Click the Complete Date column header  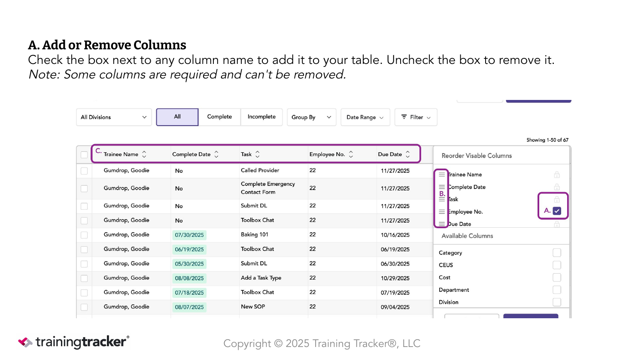tap(191, 154)
